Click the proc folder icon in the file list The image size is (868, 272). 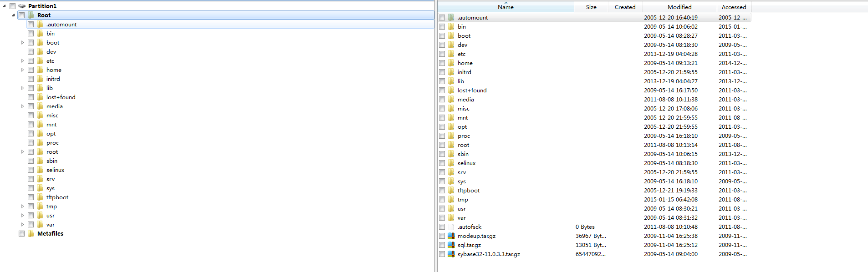[451, 136]
